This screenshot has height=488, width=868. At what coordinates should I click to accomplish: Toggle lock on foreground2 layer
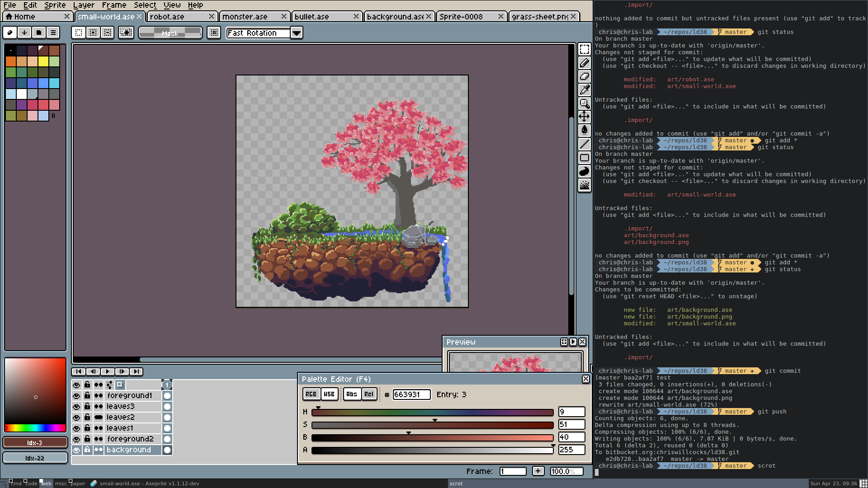[87, 439]
